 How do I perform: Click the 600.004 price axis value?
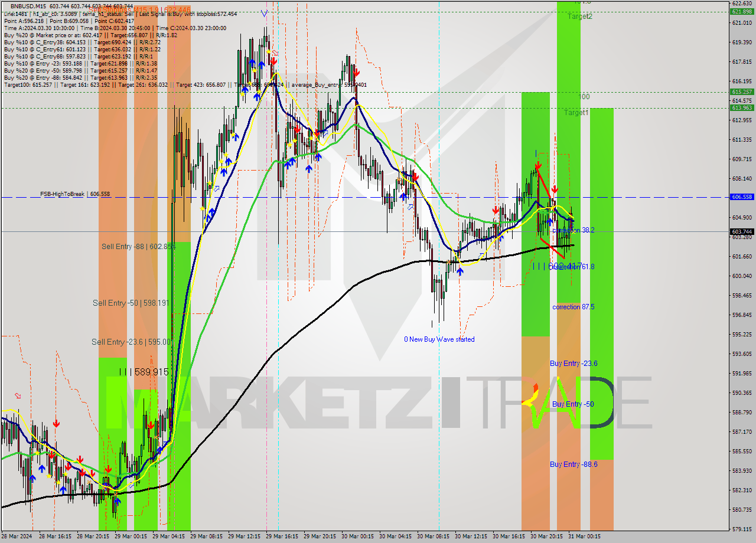point(742,276)
